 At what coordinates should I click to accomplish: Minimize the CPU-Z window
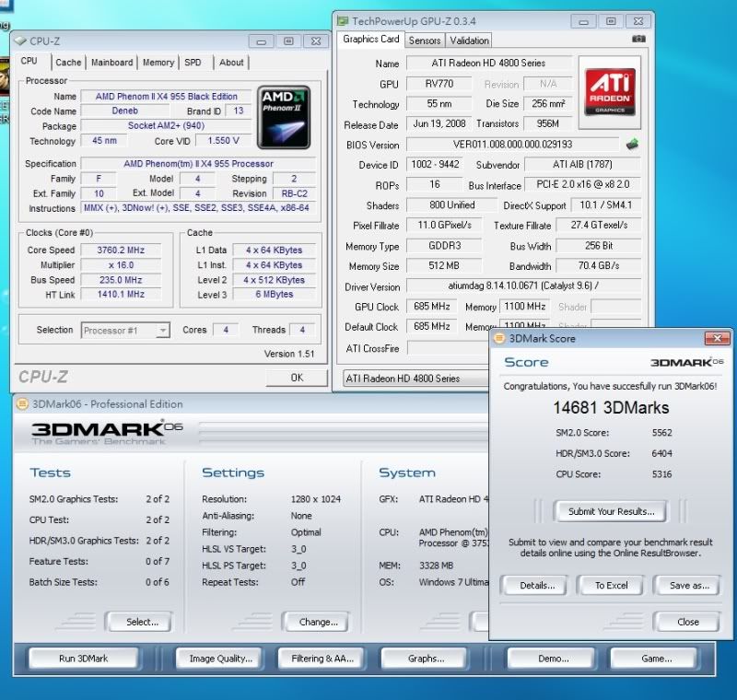pos(262,41)
